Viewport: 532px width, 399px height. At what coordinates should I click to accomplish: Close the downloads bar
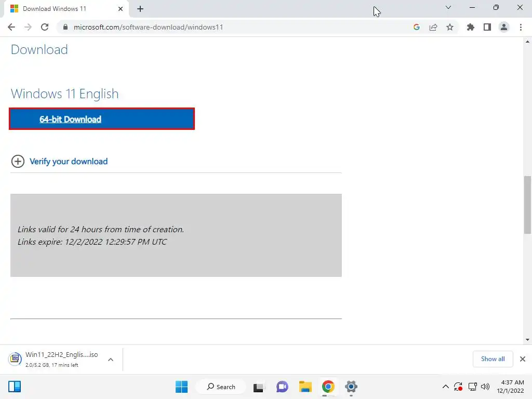(x=523, y=359)
